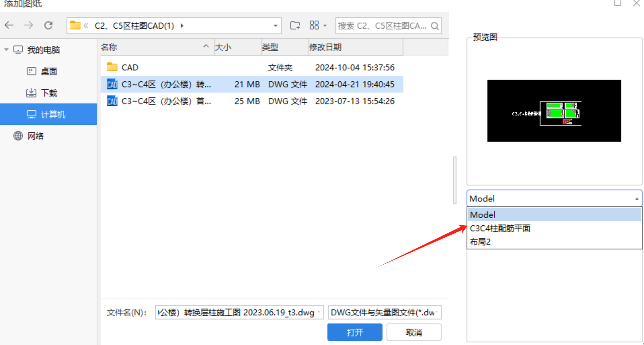
Task: Maximize the 添加图纸 dialog
Action: pos(618,3)
